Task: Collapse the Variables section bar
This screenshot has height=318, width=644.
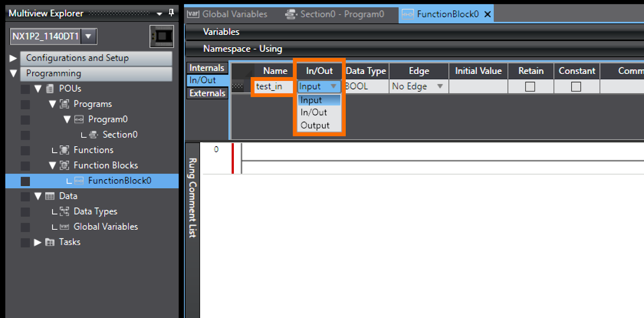Action: pos(415,32)
